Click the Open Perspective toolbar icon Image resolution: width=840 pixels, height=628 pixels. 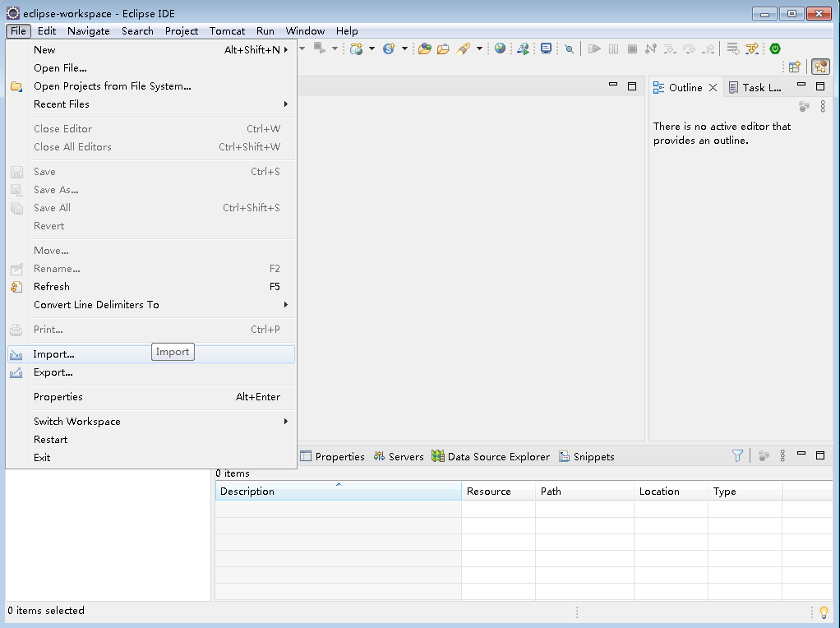tap(795, 67)
